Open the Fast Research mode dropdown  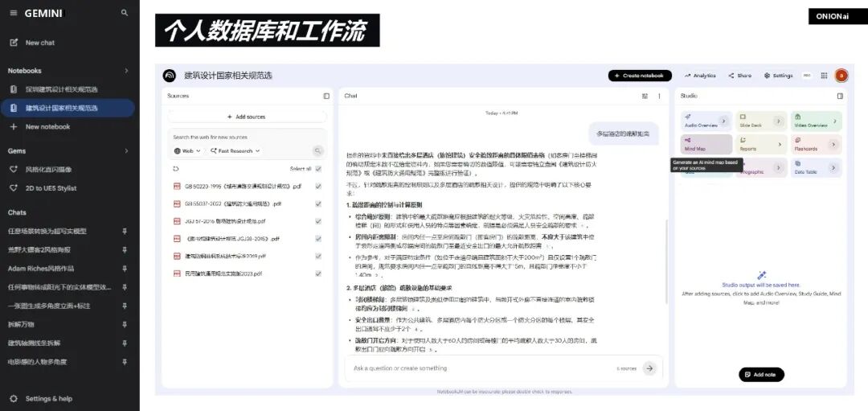235,151
